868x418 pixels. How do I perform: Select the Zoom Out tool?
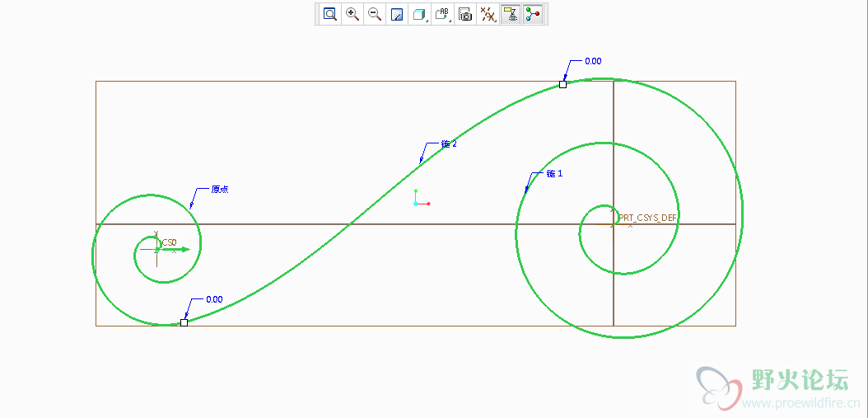click(375, 14)
